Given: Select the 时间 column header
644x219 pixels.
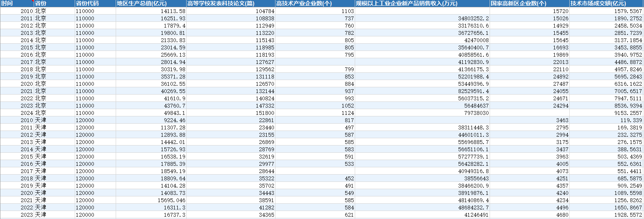Looking at the screenshot, I should [17, 3].
